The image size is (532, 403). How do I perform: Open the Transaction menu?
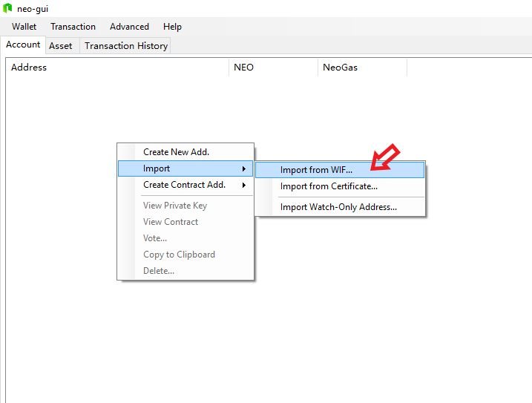[x=73, y=27]
